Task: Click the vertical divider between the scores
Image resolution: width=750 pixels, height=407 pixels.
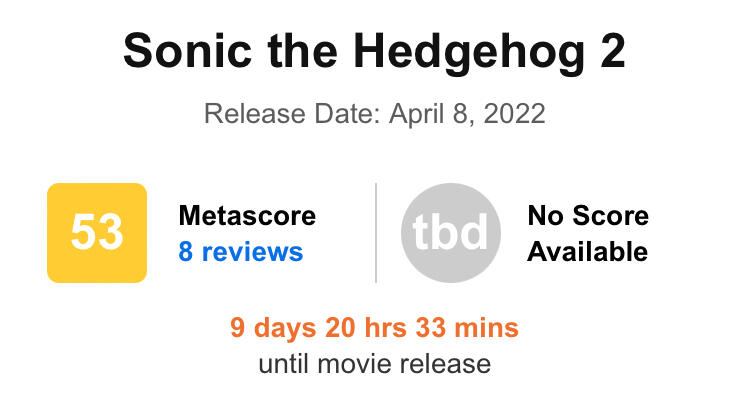Action: [x=376, y=232]
